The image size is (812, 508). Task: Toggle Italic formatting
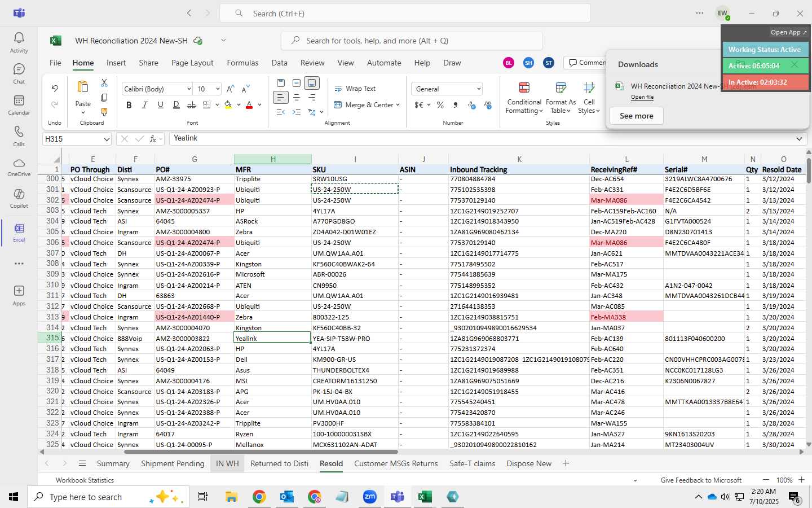[x=145, y=105]
